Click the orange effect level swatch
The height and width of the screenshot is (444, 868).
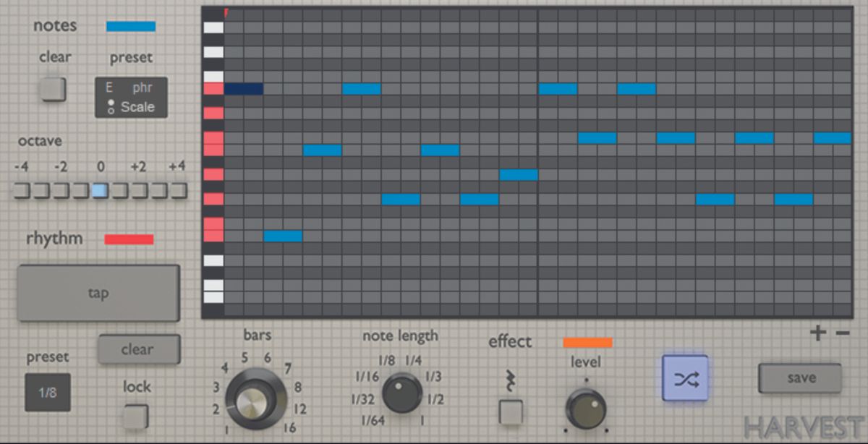coord(587,341)
